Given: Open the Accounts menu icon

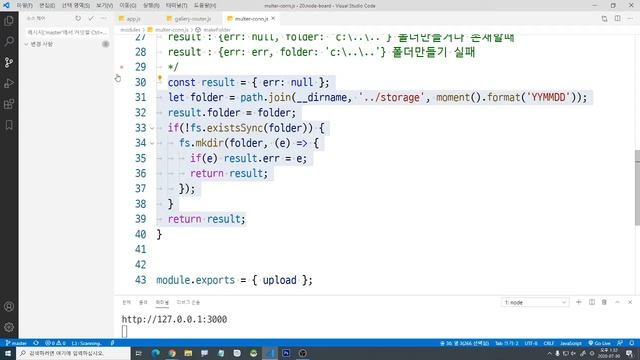Looking at the screenshot, I should [x=9, y=307].
